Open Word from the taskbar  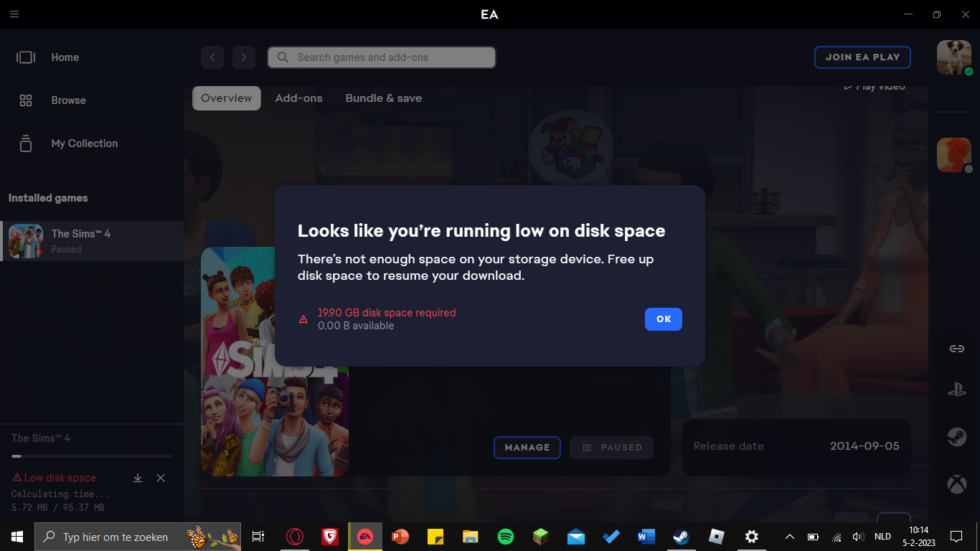646,537
